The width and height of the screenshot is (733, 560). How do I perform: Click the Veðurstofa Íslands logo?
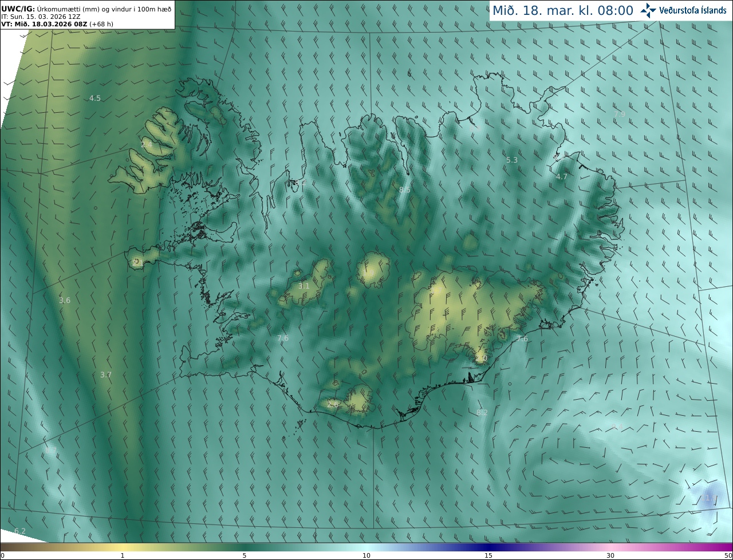pos(683,10)
